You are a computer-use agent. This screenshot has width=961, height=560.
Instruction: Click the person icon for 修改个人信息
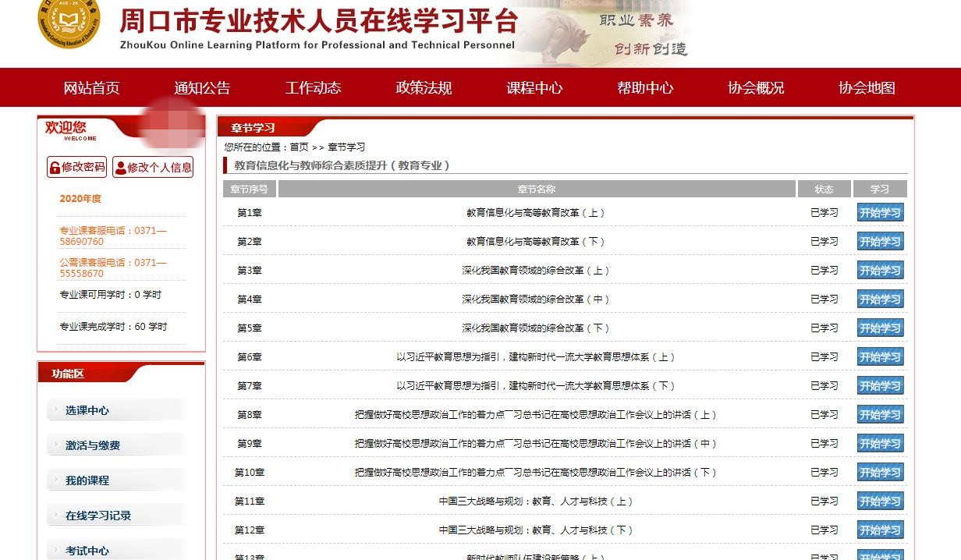point(120,168)
